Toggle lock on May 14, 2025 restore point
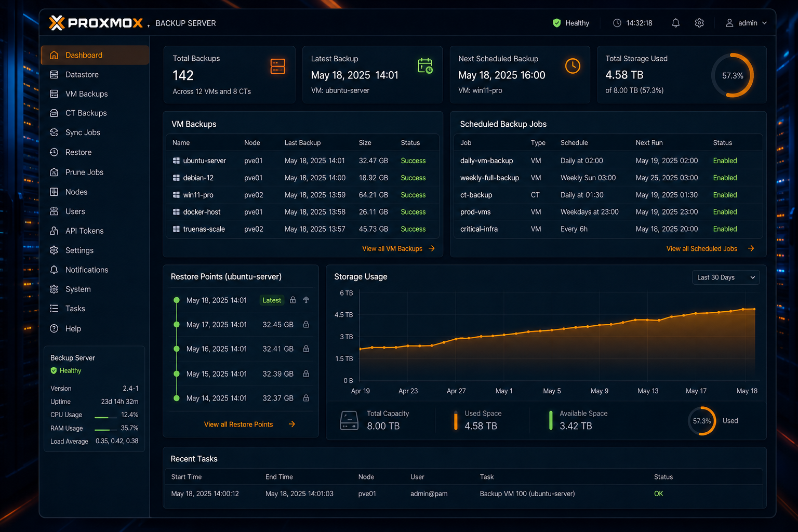798x532 pixels. click(x=306, y=398)
